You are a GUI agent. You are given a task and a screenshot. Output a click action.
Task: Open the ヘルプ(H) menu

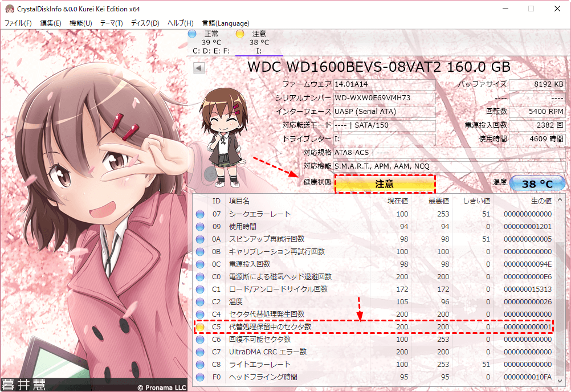(x=180, y=23)
